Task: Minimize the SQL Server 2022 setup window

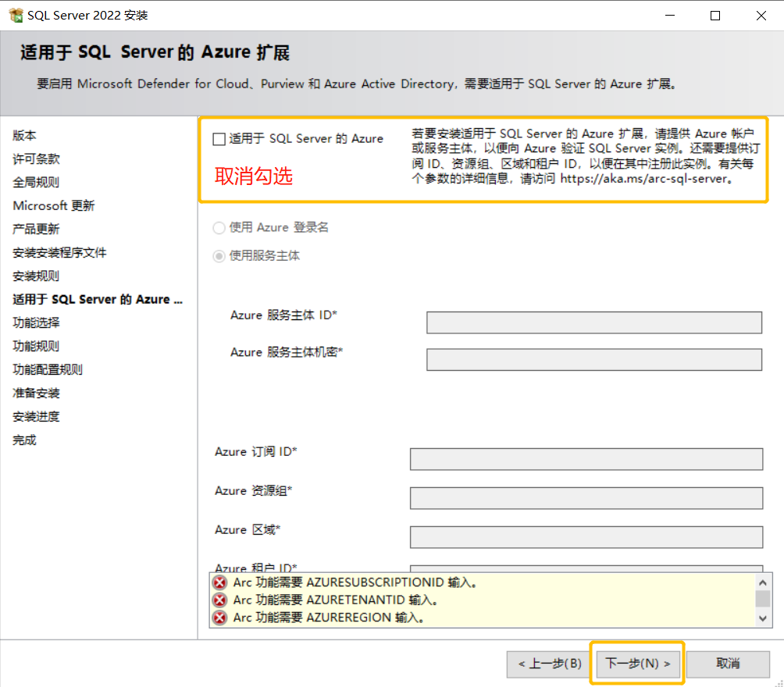Action: (670, 16)
